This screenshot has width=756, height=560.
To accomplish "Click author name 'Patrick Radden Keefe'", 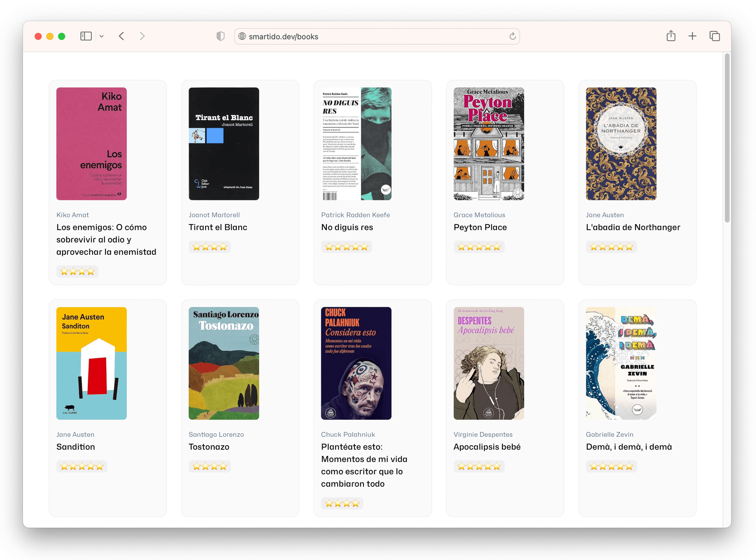I will pos(356,215).
